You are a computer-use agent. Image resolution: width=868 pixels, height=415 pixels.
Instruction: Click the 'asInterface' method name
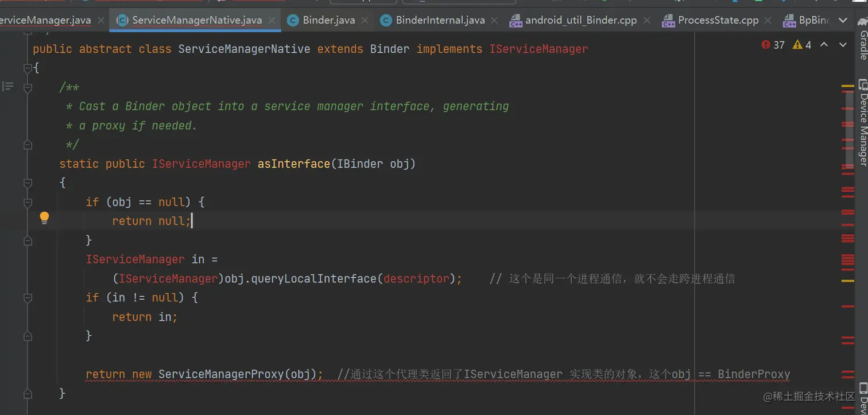coord(294,164)
